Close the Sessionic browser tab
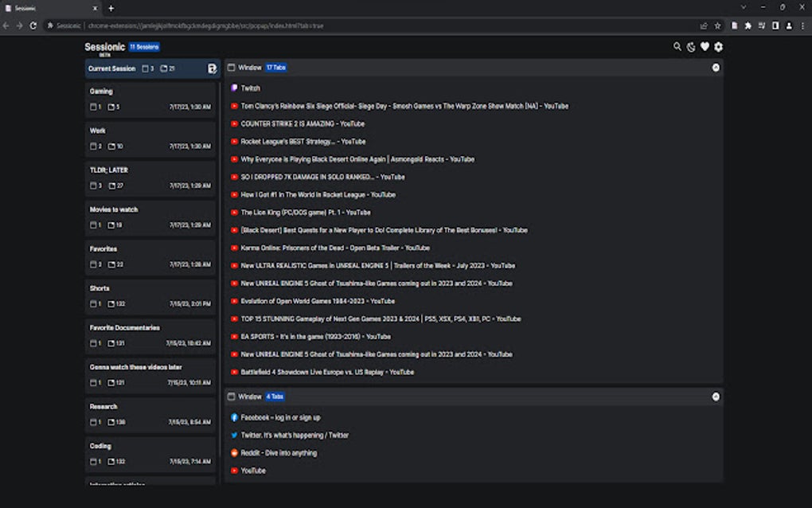Image resolution: width=812 pixels, height=508 pixels. (x=95, y=8)
